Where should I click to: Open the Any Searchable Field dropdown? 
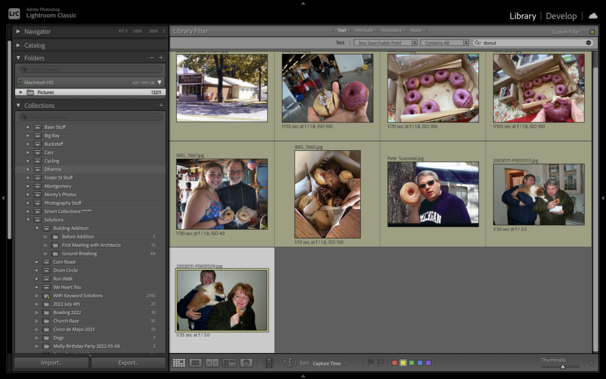386,43
